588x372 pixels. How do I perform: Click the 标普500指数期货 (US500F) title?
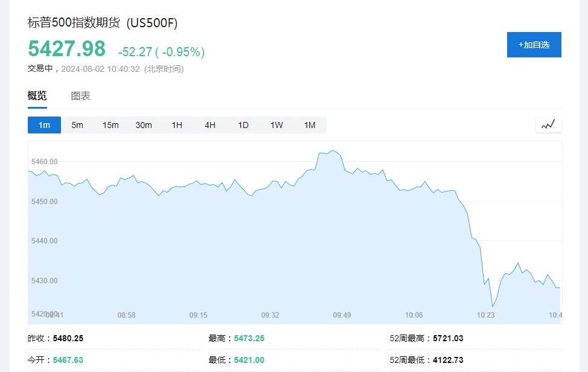[103, 23]
